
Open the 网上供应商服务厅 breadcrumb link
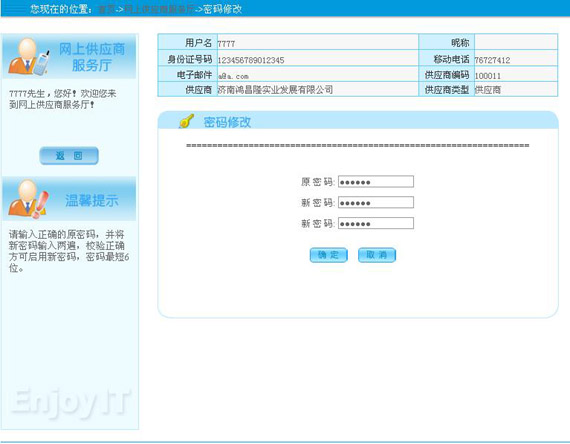point(159,9)
